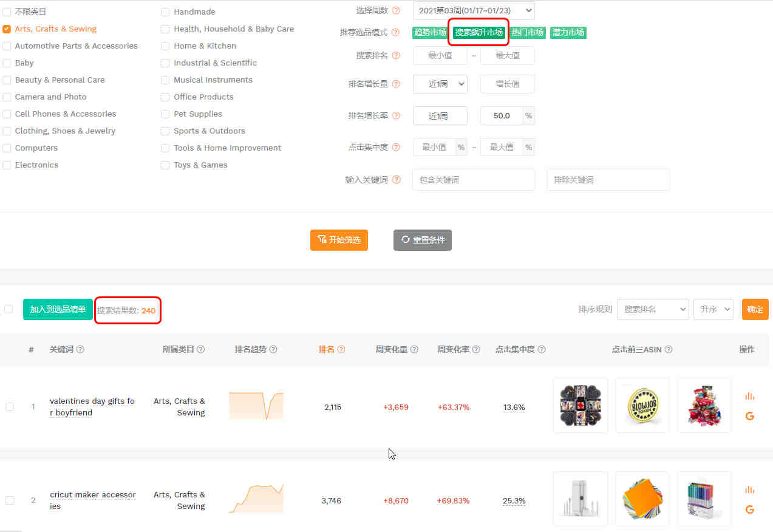
Task: Open keyword cricut maker accessories
Action: 93,500
